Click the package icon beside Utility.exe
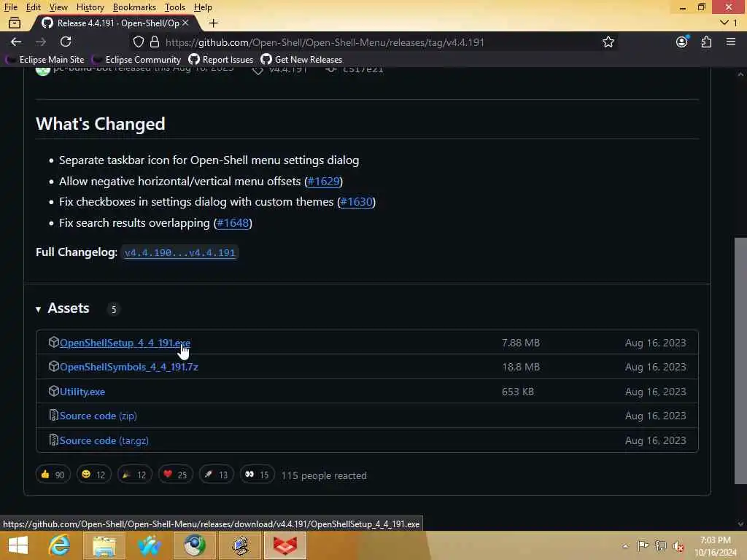The height and width of the screenshot is (560, 747). 53,391
